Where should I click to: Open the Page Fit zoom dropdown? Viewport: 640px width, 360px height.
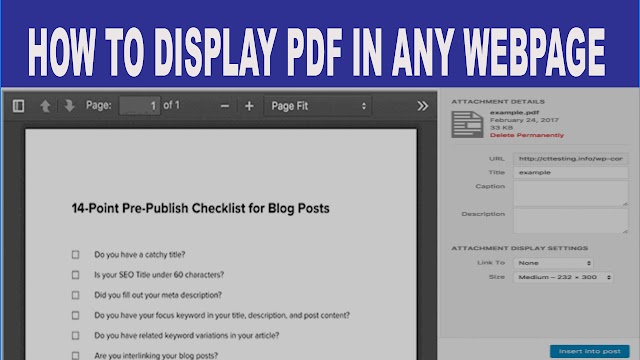[318, 106]
